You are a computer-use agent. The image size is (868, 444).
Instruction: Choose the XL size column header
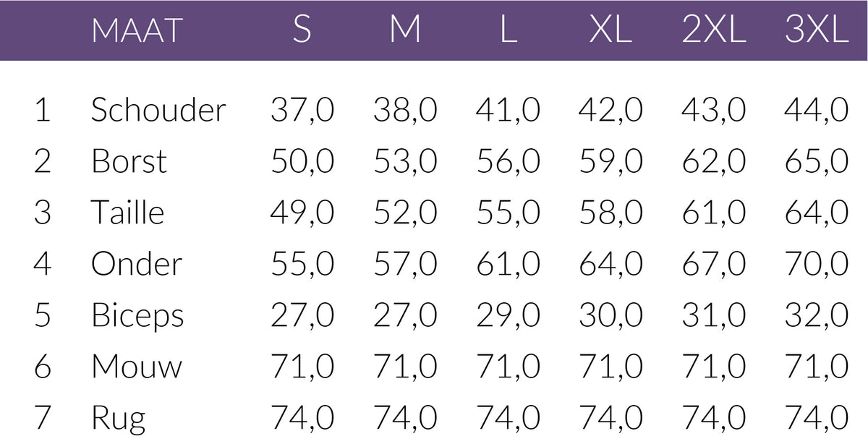610,31
